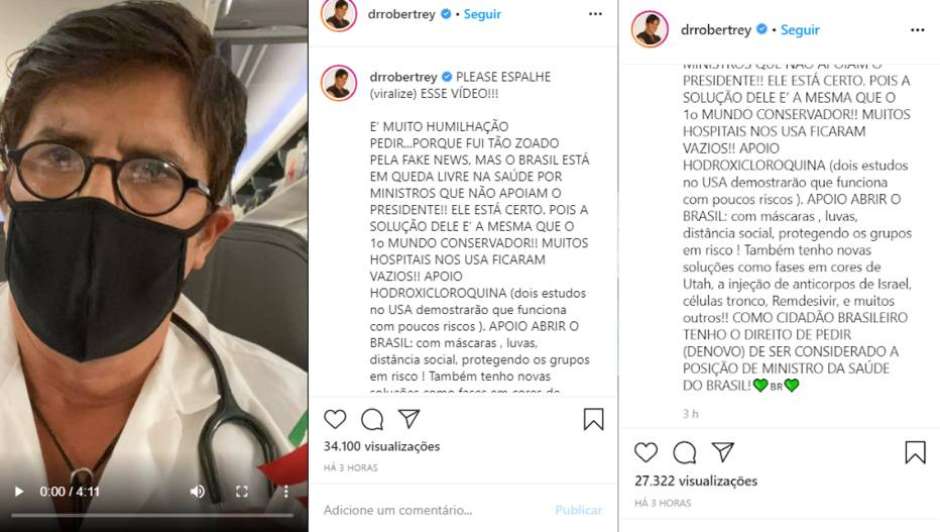The image size is (940, 532).
Task: Share right post via paper plane icon
Action: coord(723,452)
